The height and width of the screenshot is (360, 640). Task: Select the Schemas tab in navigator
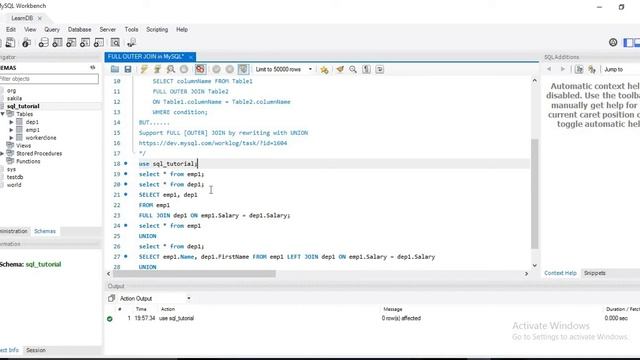tap(45, 231)
